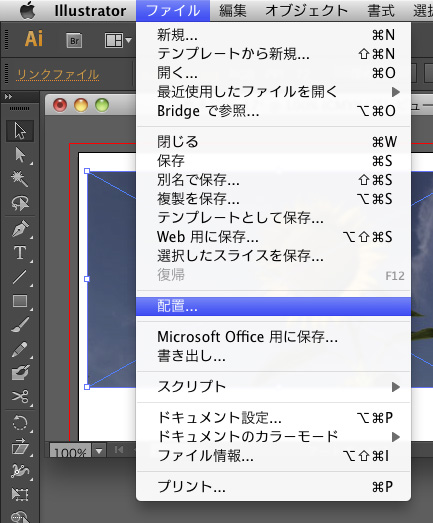Open the 編集 menu

[x=233, y=11]
